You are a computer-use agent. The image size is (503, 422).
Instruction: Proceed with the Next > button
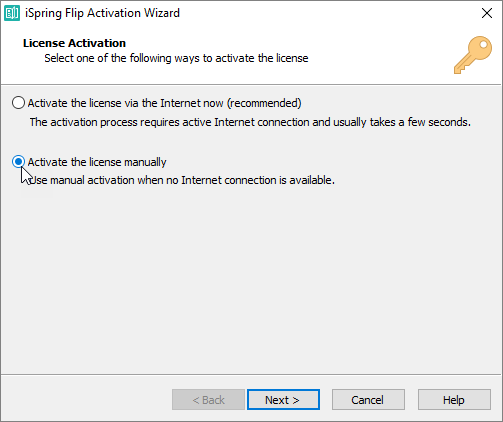[x=283, y=400]
